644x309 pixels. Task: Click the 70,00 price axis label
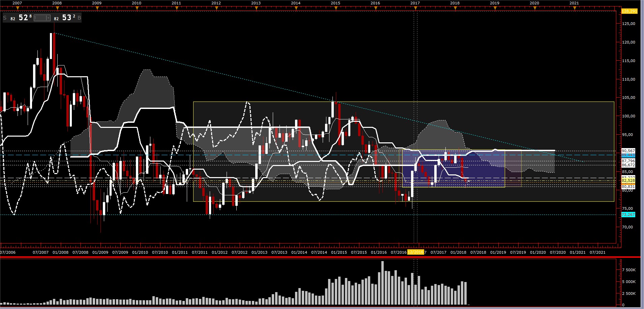[x=627, y=227]
